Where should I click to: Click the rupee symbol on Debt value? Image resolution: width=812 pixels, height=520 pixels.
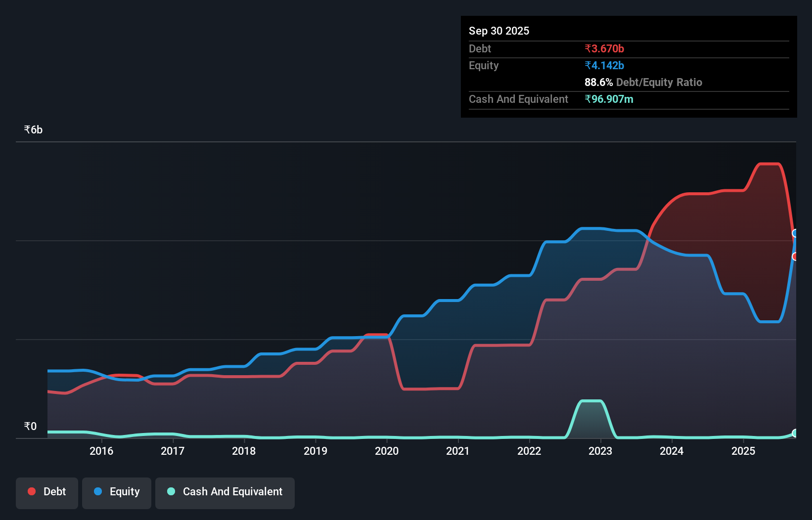(588, 48)
